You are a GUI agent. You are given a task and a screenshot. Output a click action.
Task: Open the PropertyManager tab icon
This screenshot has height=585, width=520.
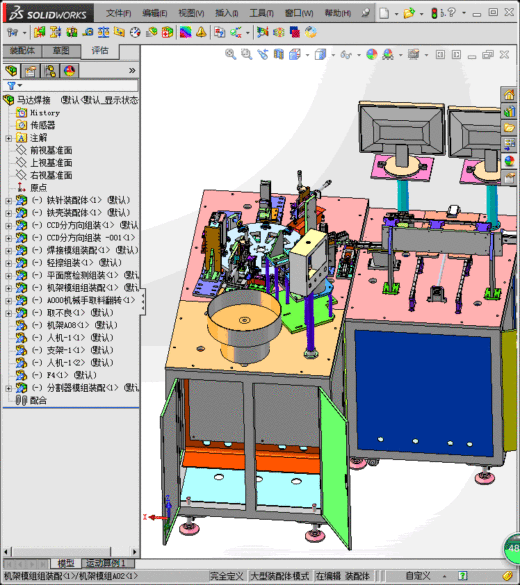(31, 71)
